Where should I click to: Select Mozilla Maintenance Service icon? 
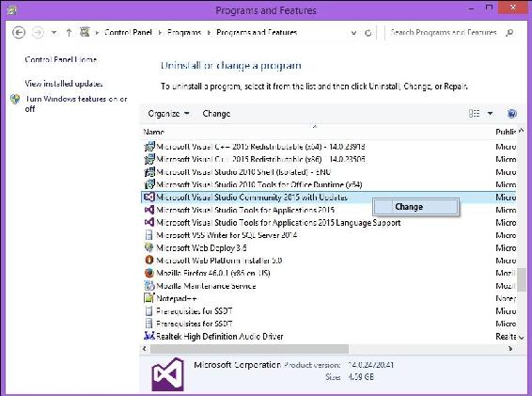(149, 286)
